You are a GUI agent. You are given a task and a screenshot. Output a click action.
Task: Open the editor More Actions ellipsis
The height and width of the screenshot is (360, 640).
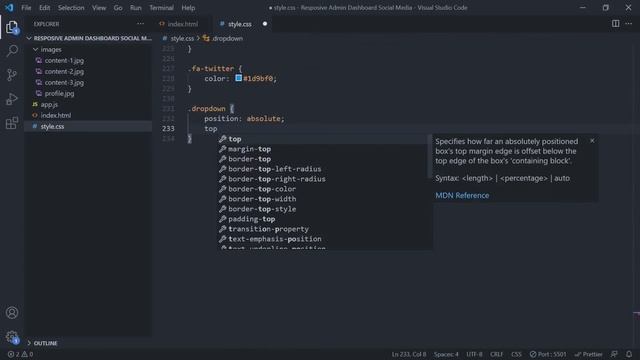[629, 24]
